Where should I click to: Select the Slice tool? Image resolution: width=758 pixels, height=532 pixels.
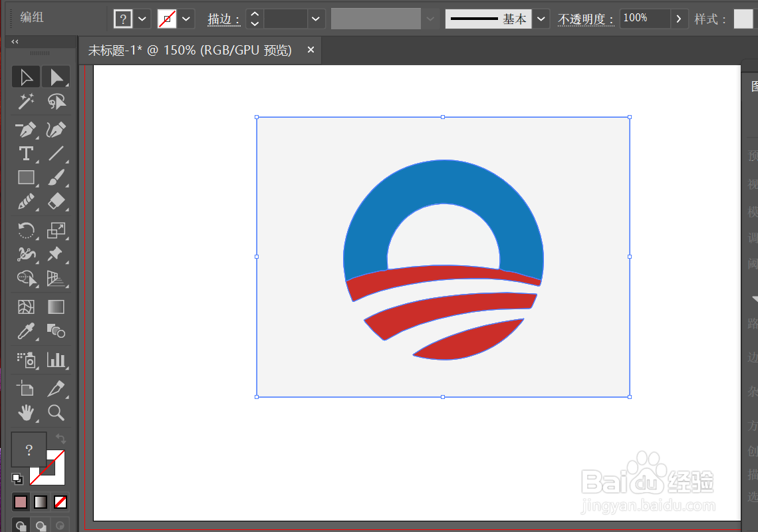pos(56,388)
